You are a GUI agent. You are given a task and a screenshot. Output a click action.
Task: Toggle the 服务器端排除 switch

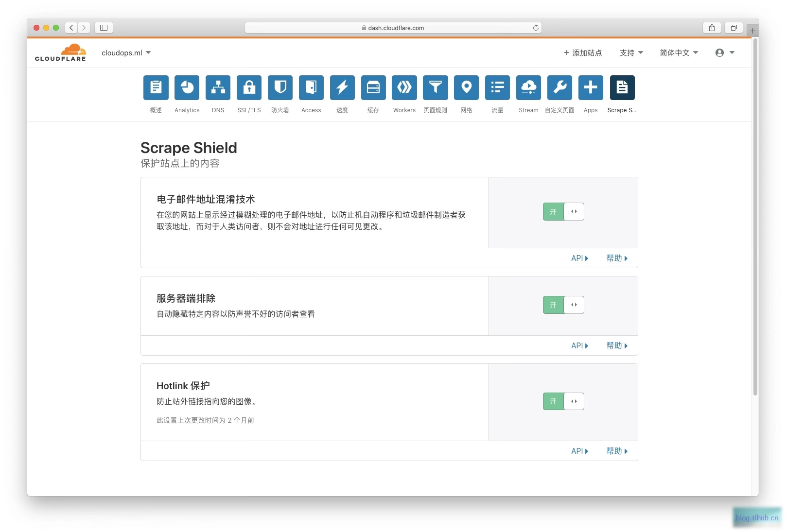coord(563,305)
